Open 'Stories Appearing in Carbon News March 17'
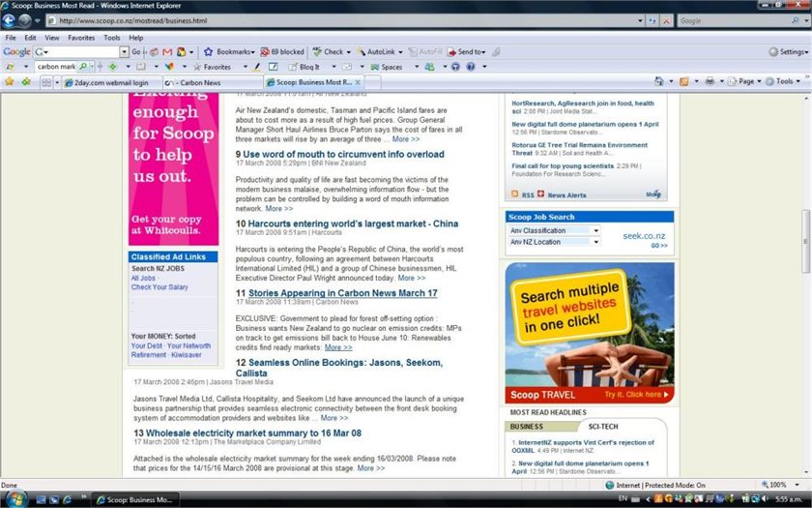The width and height of the screenshot is (812, 508). click(x=343, y=293)
